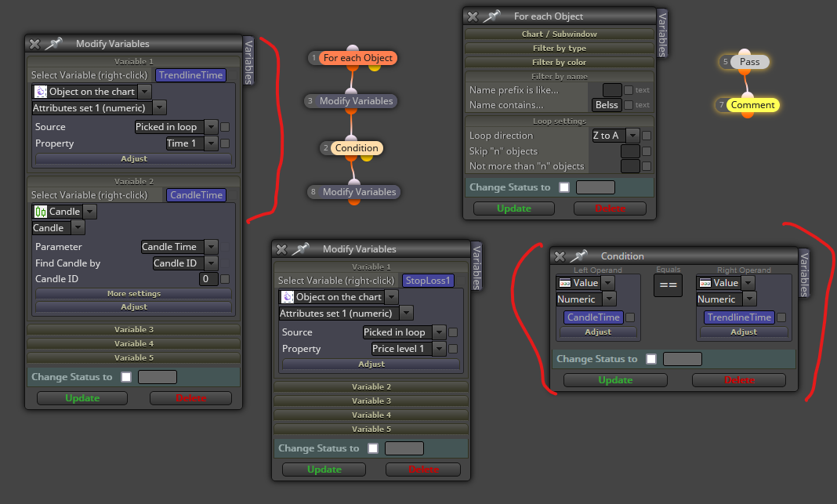Image resolution: width=837 pixels, height=504 pixels.
Task: Click the TrendlineTime variable selector in Variable 1
Action: coord(190,75)
